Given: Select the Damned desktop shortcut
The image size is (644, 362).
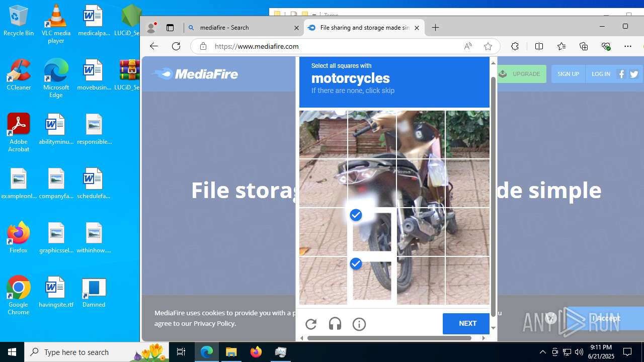Looking at the screenshot, I should 94,292.
